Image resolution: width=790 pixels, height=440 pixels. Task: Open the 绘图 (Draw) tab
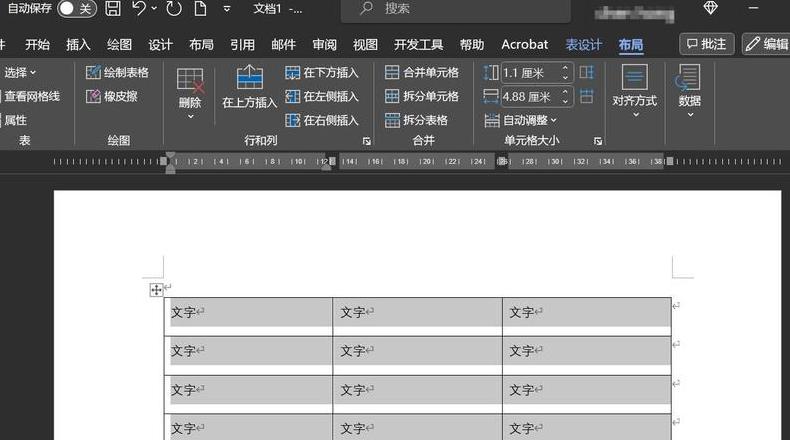[119, 44]
